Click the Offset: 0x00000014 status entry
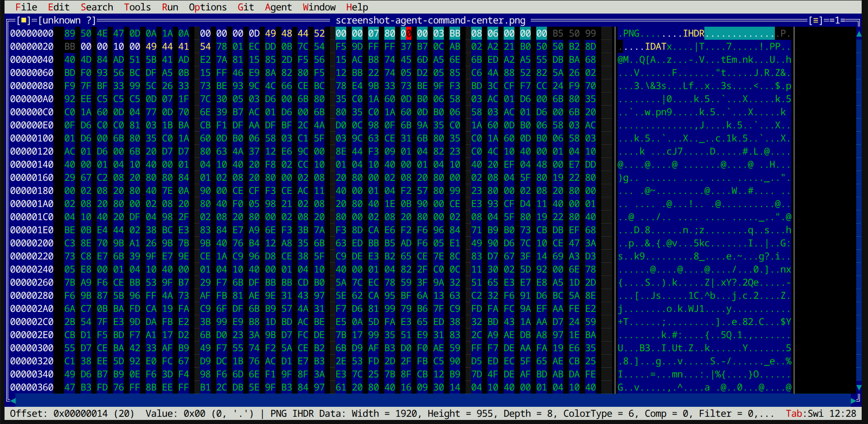The height and width of the screenshot is (424, 868). 72,414
